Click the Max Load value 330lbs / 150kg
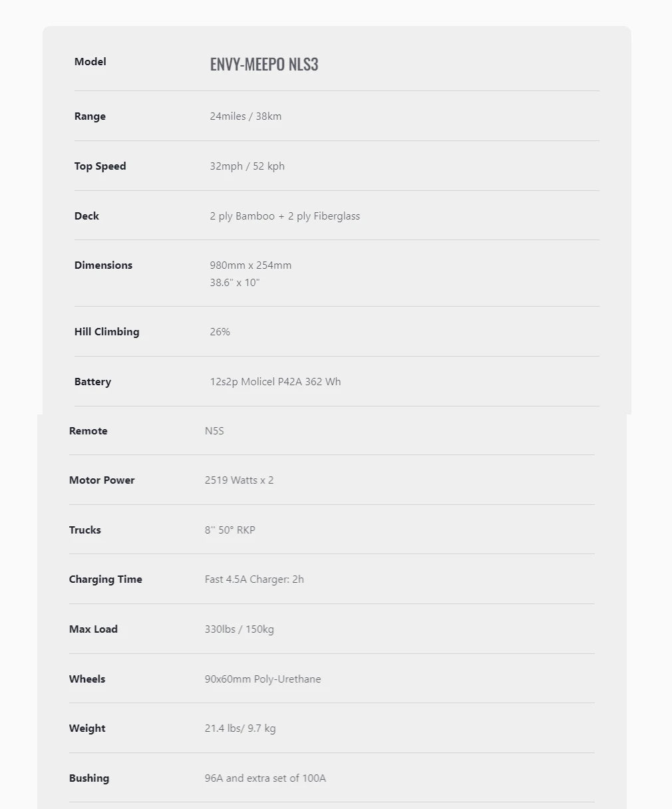672x809 pixels. [x=239, y=629]
